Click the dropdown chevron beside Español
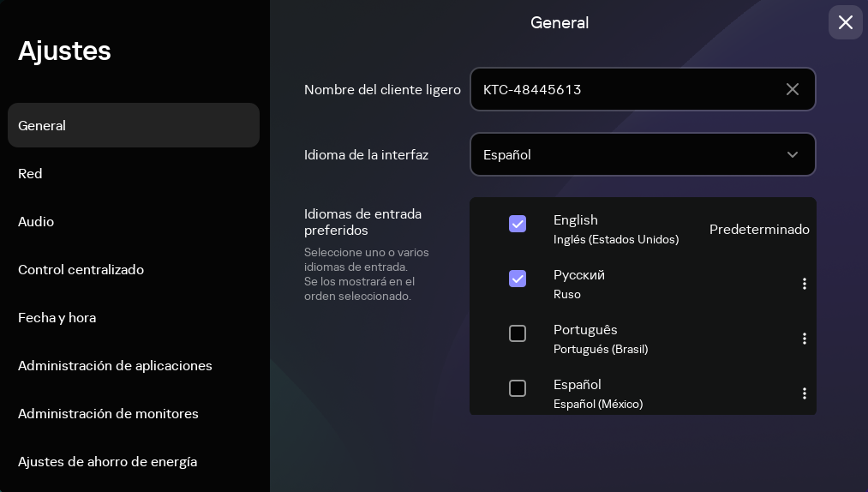The width and height of the screenshot is (868, 492). 793,154
